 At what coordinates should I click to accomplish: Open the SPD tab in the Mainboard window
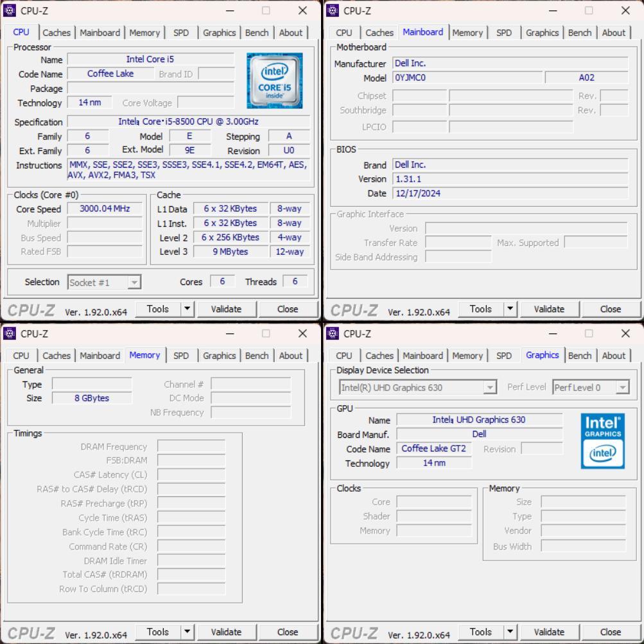click(x=504, y=33)
